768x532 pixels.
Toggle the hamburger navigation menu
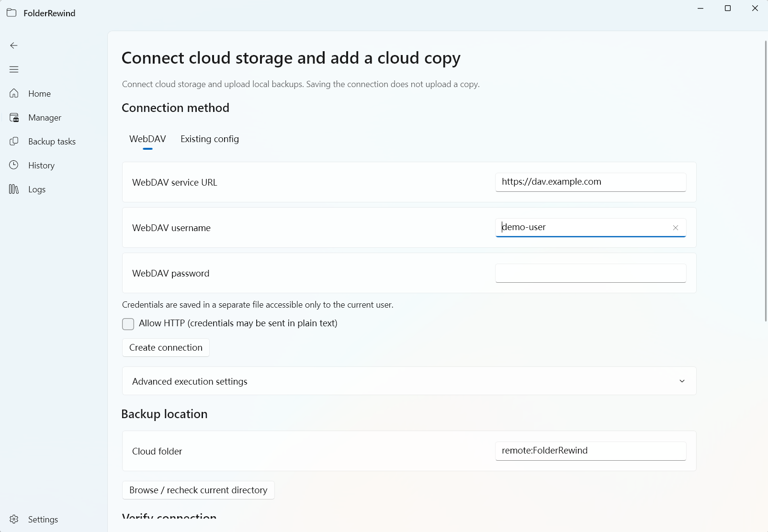coord(14,69)
